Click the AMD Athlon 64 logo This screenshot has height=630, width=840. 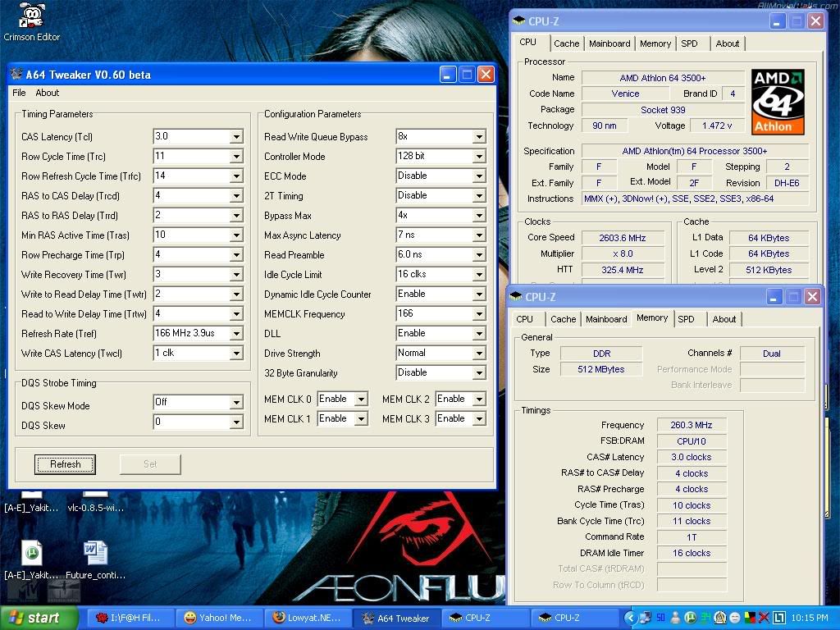777,102
